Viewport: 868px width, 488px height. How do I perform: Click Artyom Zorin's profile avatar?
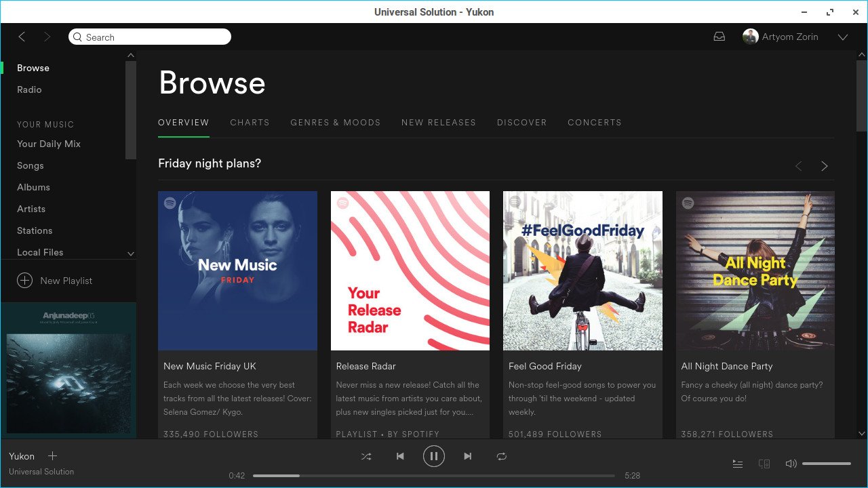click(750, 37)
